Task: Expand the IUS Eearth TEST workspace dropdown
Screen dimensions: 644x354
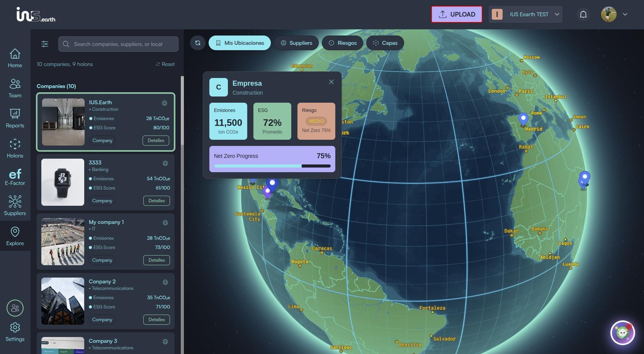Action: point(525,14)
